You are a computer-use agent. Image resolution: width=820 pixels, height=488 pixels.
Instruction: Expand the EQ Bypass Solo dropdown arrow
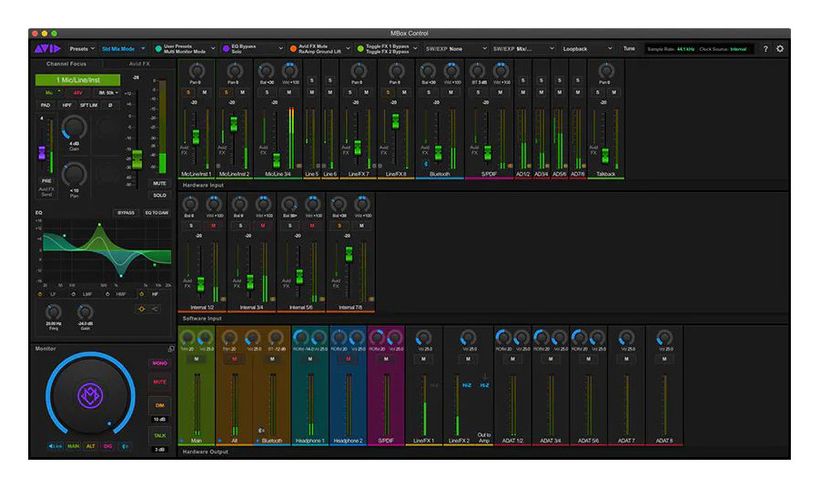tap(280, 49)
